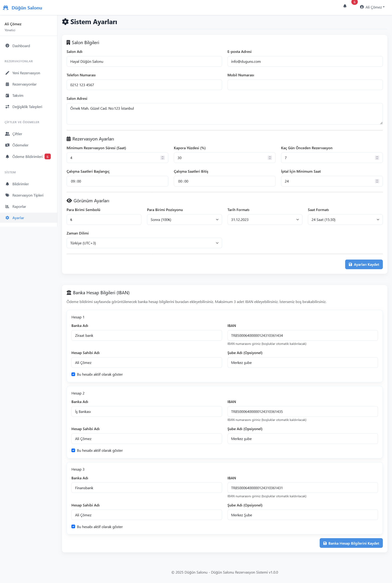Click the pencil icon for Yeni Rezervasyon
Image resolution: width=392 pixels, height=583 pixels.
pos(7,73)
